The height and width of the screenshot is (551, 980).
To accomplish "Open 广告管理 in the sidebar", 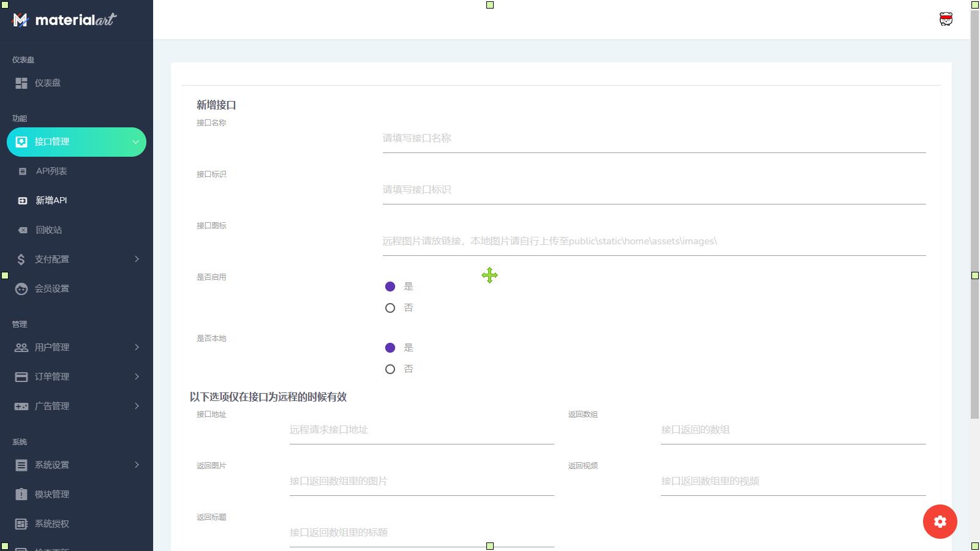I will [52, 407].
